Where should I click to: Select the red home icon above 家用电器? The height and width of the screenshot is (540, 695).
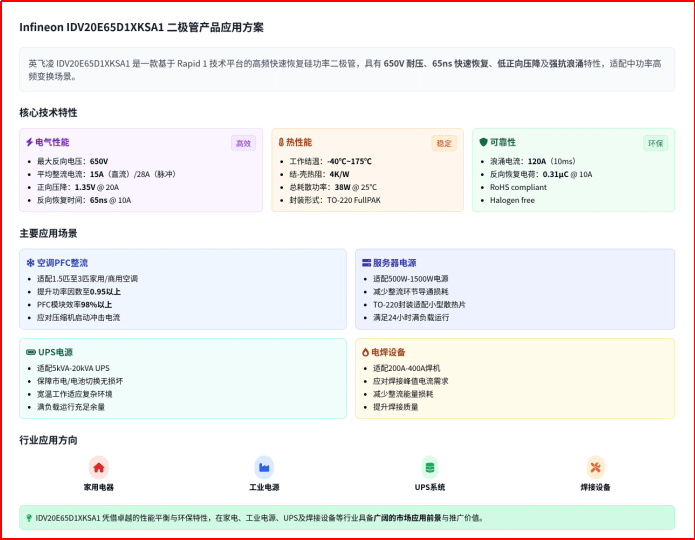tap(98, 466)
